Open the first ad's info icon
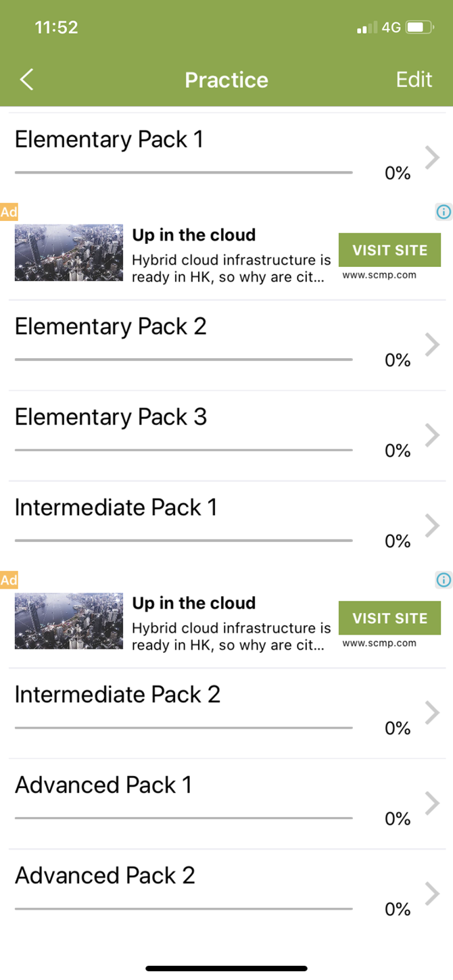 point(444,212)
